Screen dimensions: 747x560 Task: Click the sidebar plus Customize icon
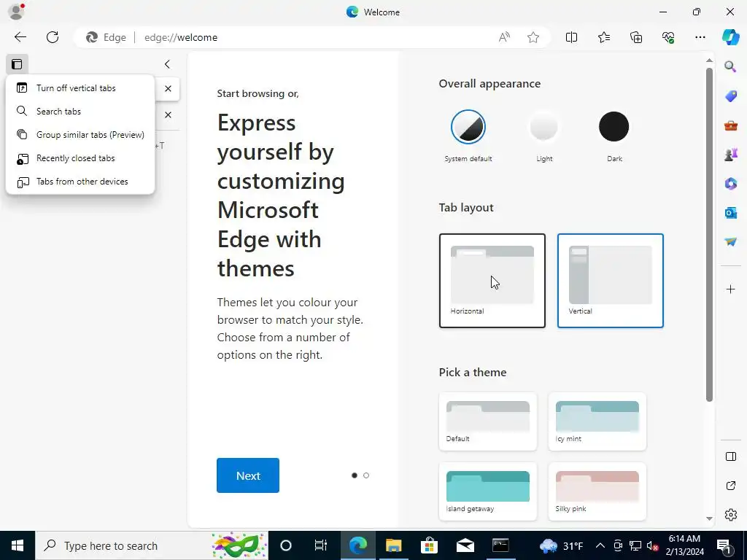(730, 289)
